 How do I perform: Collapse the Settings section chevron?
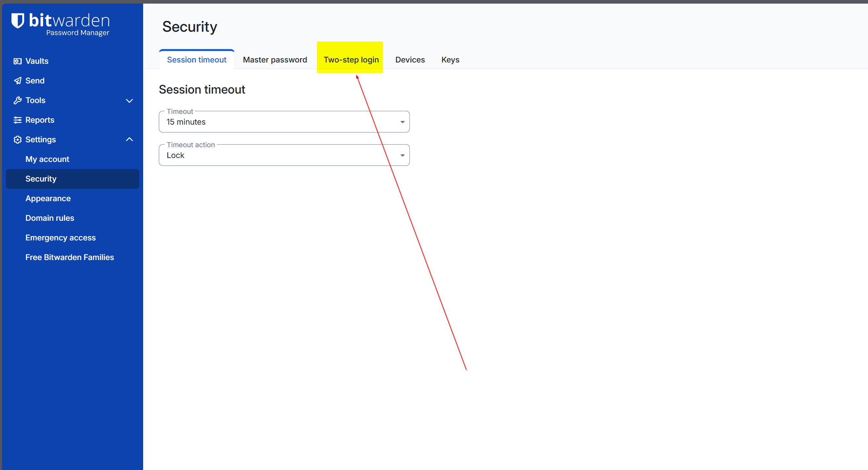129,139
